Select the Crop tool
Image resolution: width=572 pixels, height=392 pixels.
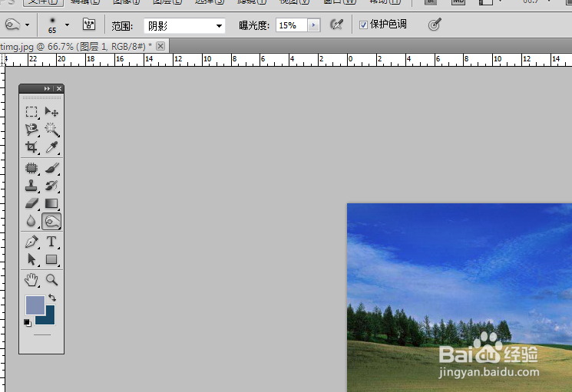[31, 147]
